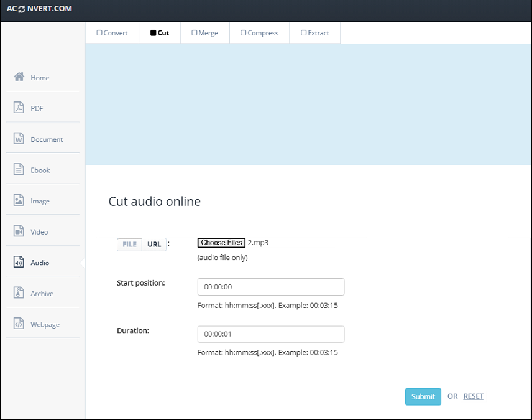Click the ACONVERT.COM logo
The height and width of the screenshot is (420, 532).
click(39, 9)
